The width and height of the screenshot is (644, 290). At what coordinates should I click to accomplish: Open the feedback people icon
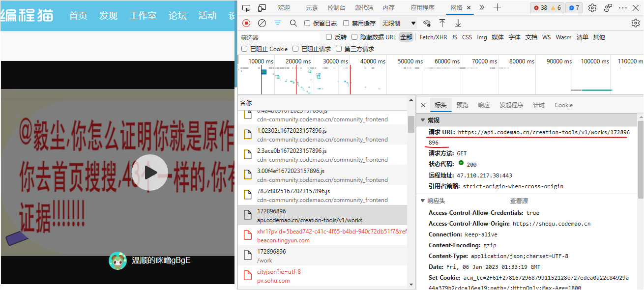tap(608, 8)
